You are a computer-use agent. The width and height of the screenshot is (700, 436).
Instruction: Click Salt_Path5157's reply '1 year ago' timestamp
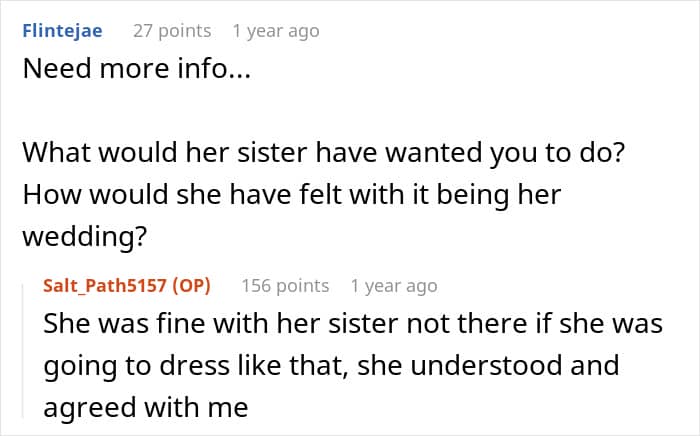point(393,286)
